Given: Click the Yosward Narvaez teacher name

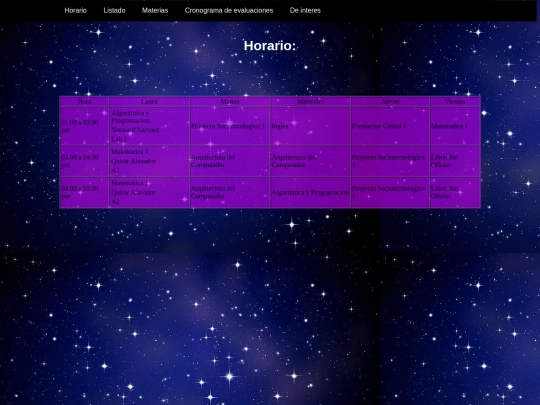Looking at the screenshot, I should tap(135, 130).
